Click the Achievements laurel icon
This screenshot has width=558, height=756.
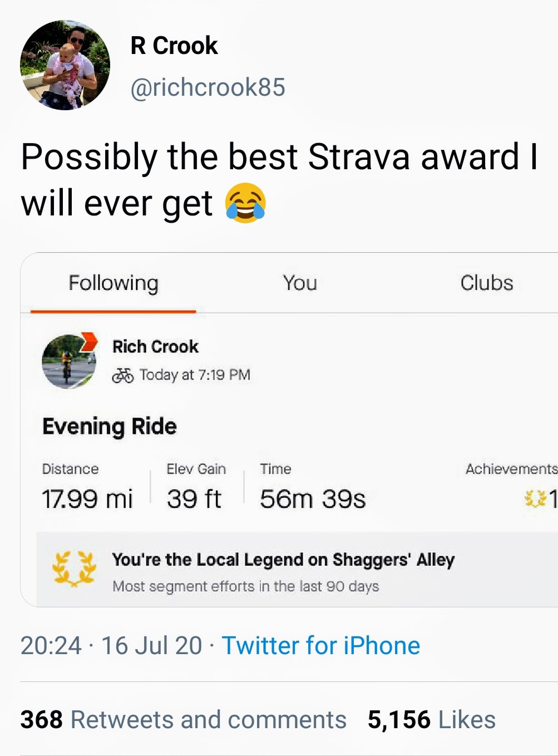click(x=536, y=498)
